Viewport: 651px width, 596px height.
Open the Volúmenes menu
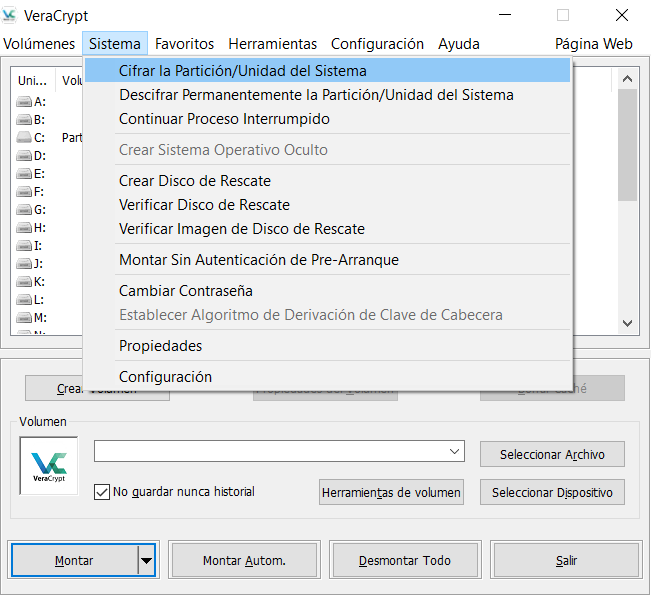pos(39,44)
